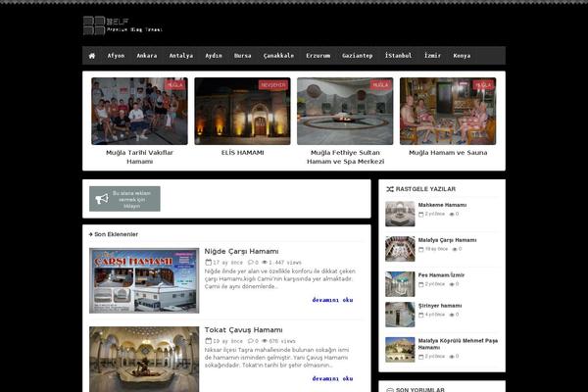Screen dimensions: 588x392
Task: Click MUĞLA tag on Hamam ve Sauna image
Action: (483, 85)
